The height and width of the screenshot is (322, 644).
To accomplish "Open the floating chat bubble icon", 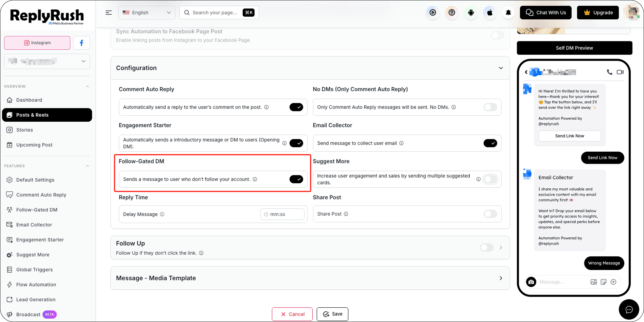I will pyautogui.click(x=629, y=309).
